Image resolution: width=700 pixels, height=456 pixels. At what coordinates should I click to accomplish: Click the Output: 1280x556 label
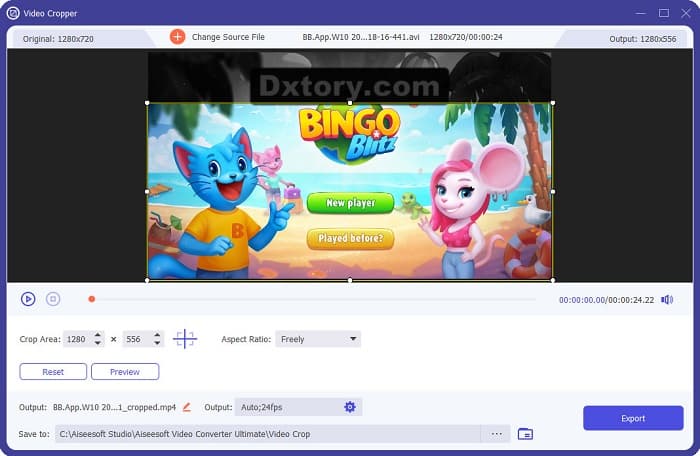tap(642, 39)
